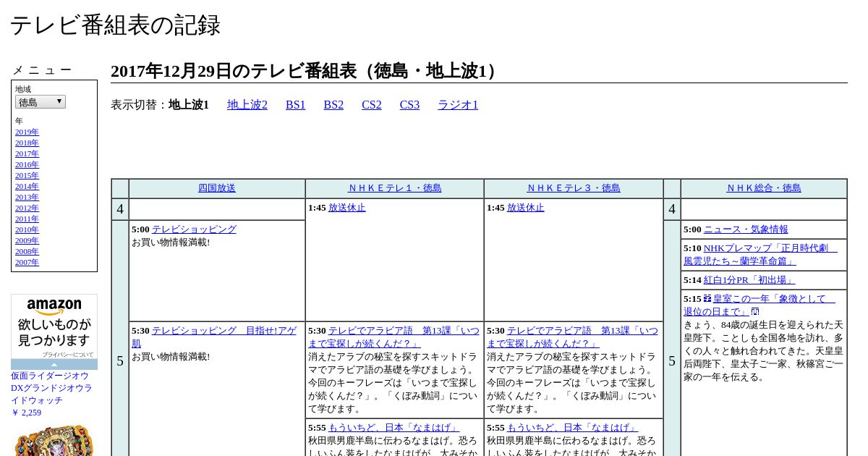This screenshot has width=868, height=456.
Task: Open the 2019年 archive link
Action: [x=27, y=132]
